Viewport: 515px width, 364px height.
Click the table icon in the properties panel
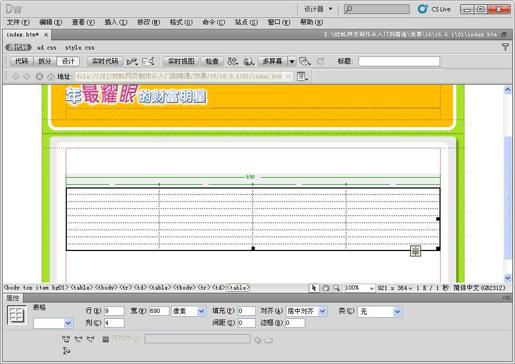pos(16,315)
